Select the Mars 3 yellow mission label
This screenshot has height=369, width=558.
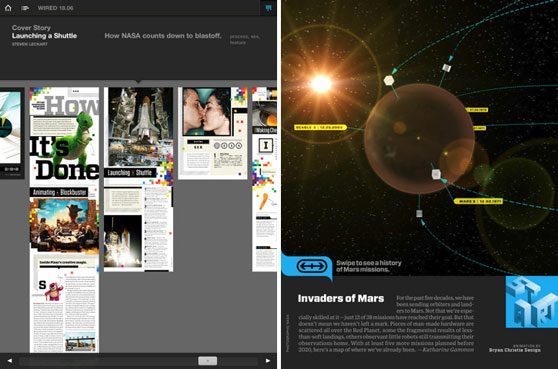click(478, 201)
